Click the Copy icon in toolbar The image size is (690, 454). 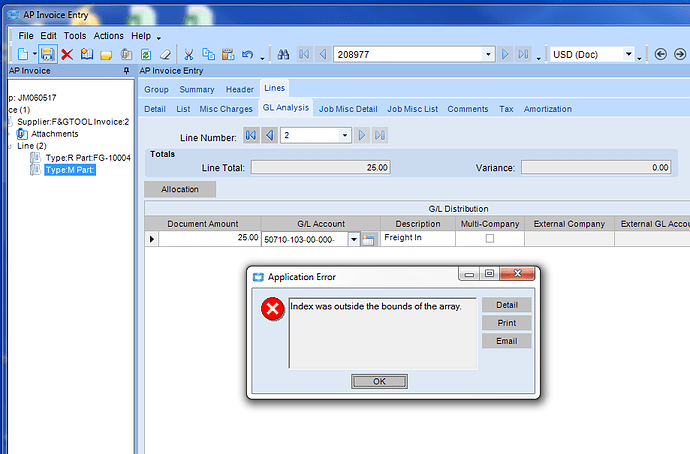[208, 55]
